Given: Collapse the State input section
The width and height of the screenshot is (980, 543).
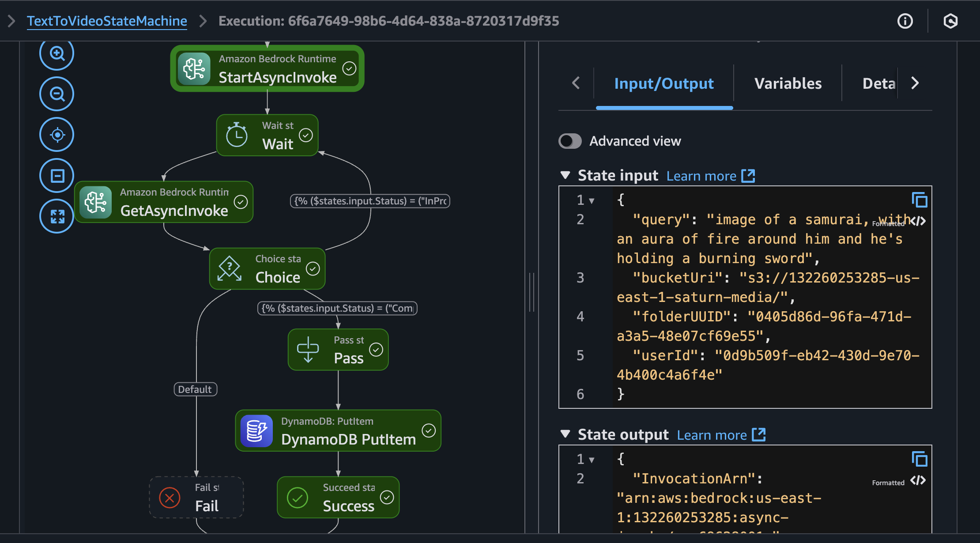Looking at the screenshot, I should pyautogui.click(x=565, y=175).
